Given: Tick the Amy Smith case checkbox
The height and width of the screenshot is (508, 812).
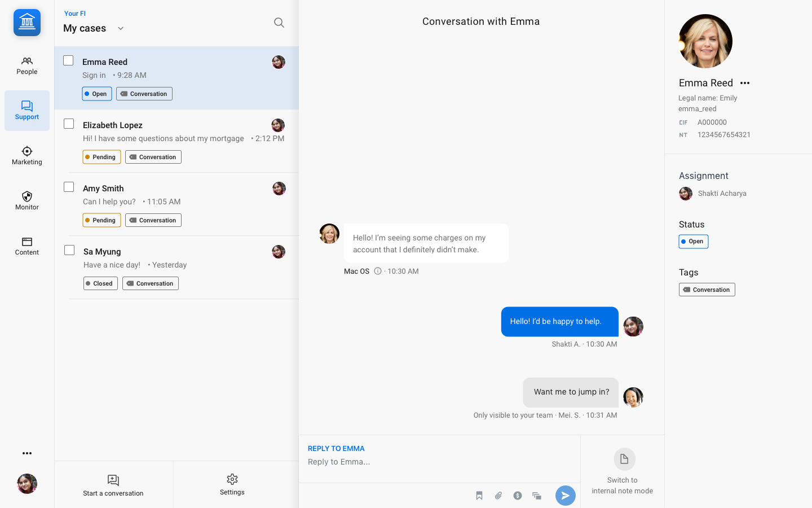Looking at the screenshot, I should pos(69,187).
